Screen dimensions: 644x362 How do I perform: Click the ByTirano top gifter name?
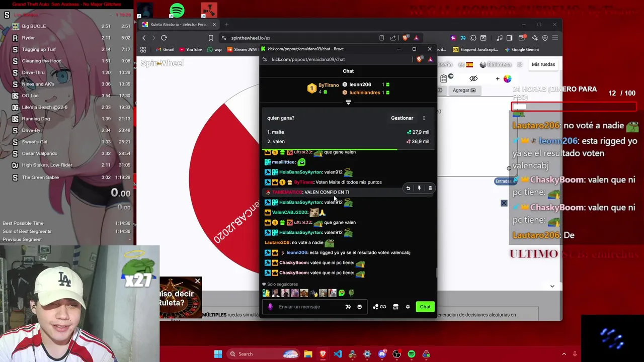[x=329, y=85]
